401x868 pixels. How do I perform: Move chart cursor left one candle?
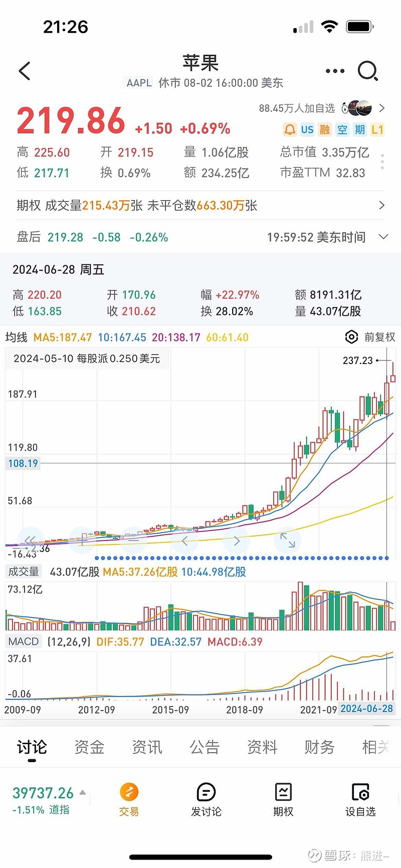pyautogui.click(x=184, y=540)
